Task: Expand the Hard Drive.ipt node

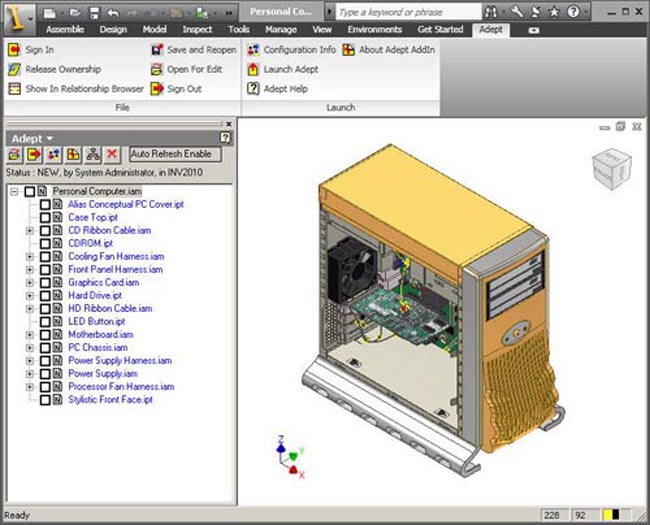Action: coord(30,296)
